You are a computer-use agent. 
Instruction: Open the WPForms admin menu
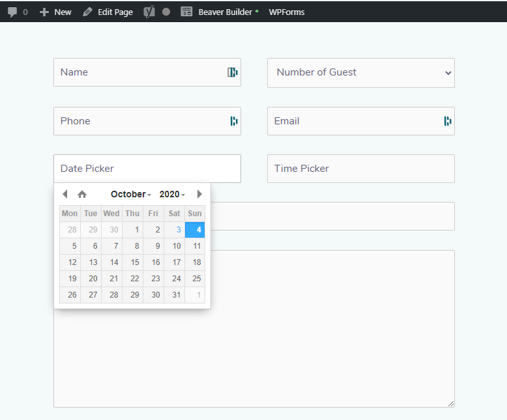pos(287,12)
